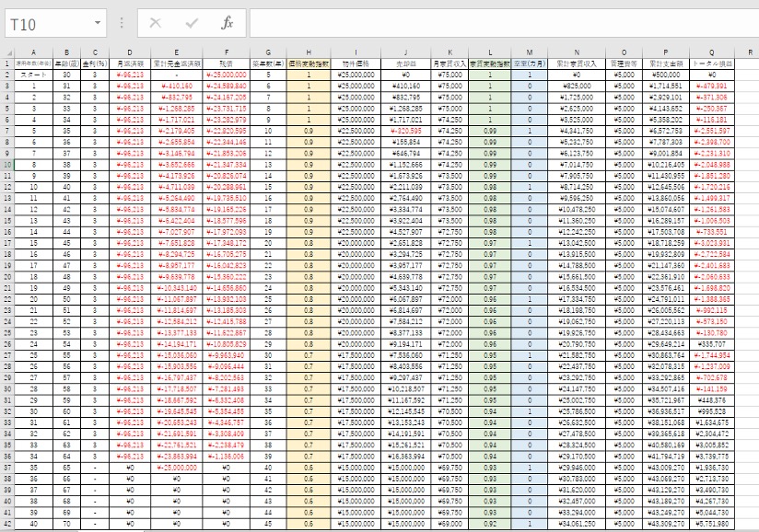759x532 pixels.
Task: Click cell ¥1,152,666 in column J
Action: (405, 165)
